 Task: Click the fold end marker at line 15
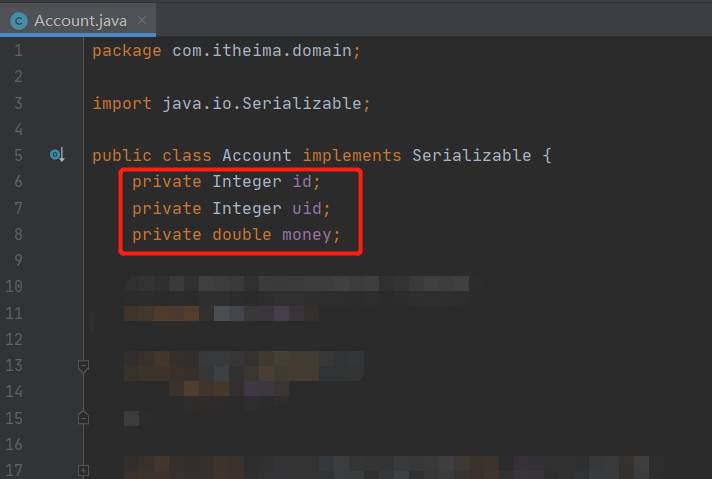click(83, 417)
